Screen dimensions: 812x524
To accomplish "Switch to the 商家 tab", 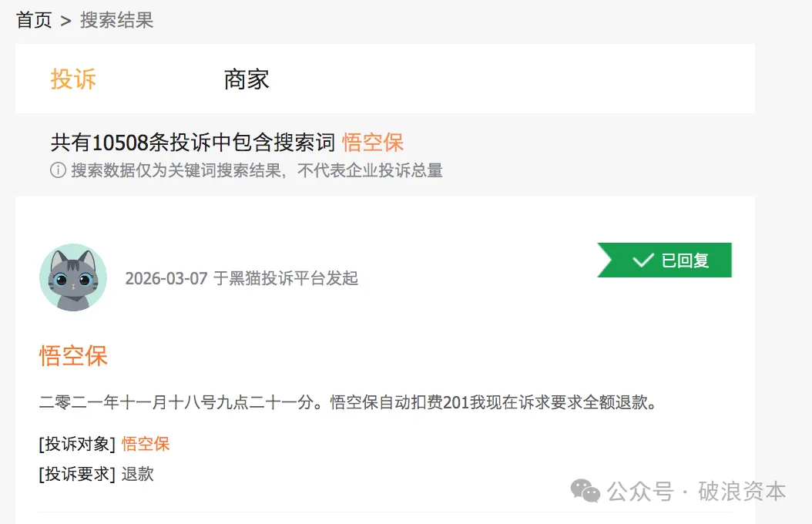I will 247,79.
